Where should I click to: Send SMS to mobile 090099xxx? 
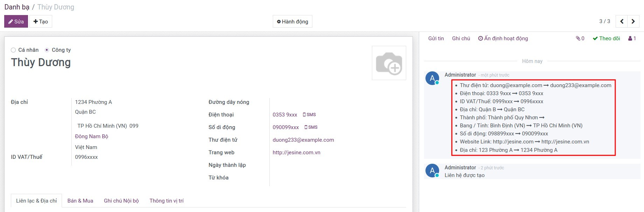[311, 127]
